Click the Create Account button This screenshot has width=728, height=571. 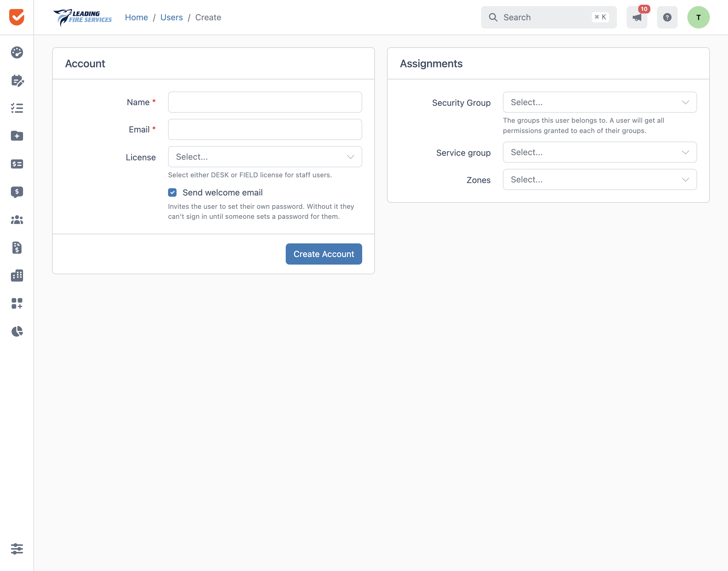click(324, 254)
